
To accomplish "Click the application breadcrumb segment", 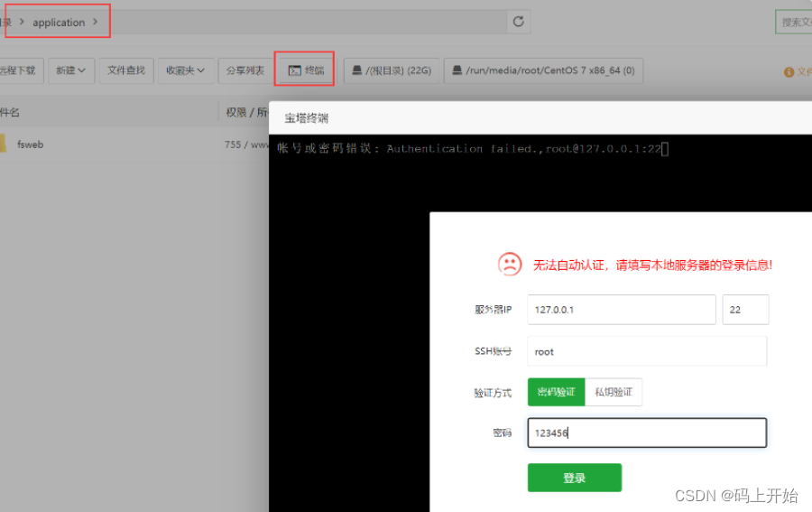I will [x=59, y=23].
